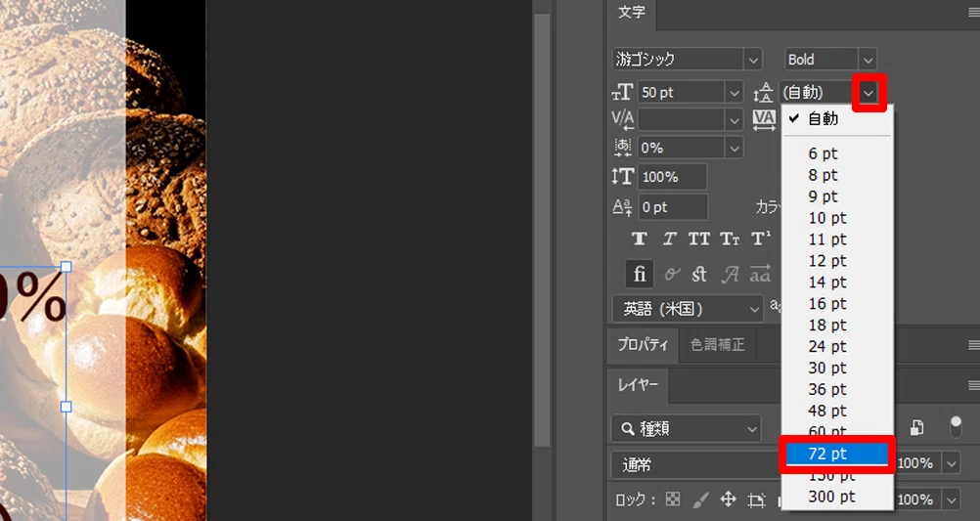Toggle superscript style
This screenshot has width=980, height=521.
(760, 239)
